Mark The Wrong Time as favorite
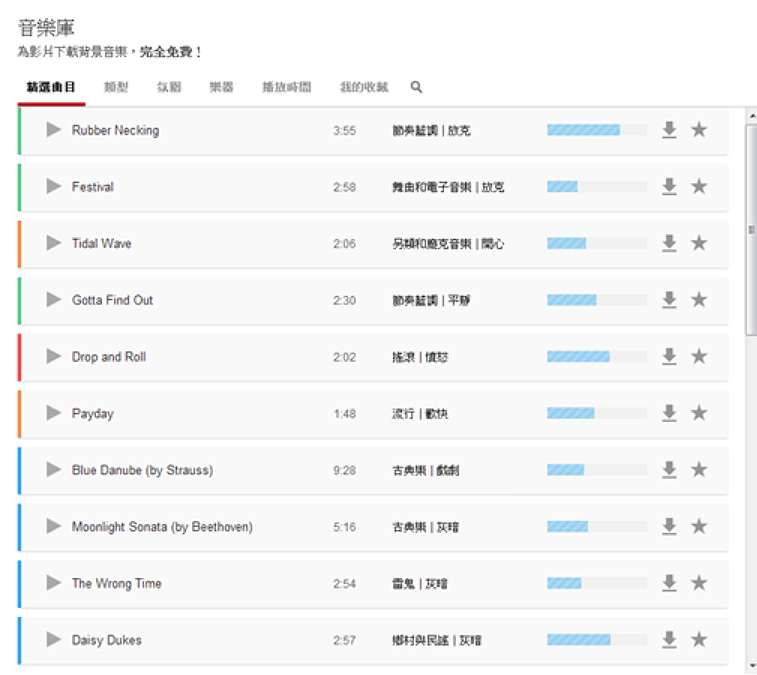Screen dimensions: 757x675 (x=699, y=583)
